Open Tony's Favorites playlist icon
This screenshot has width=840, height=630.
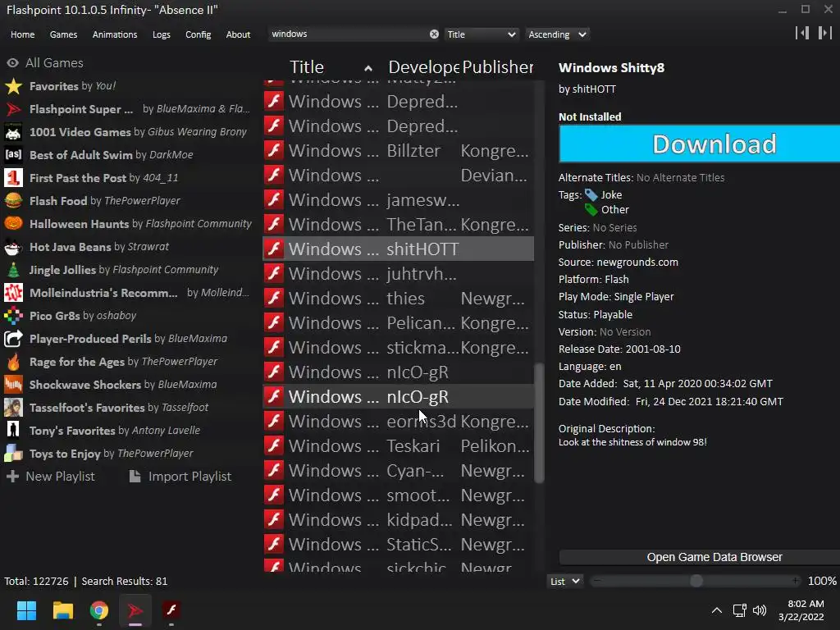click(x=13, y=430)
